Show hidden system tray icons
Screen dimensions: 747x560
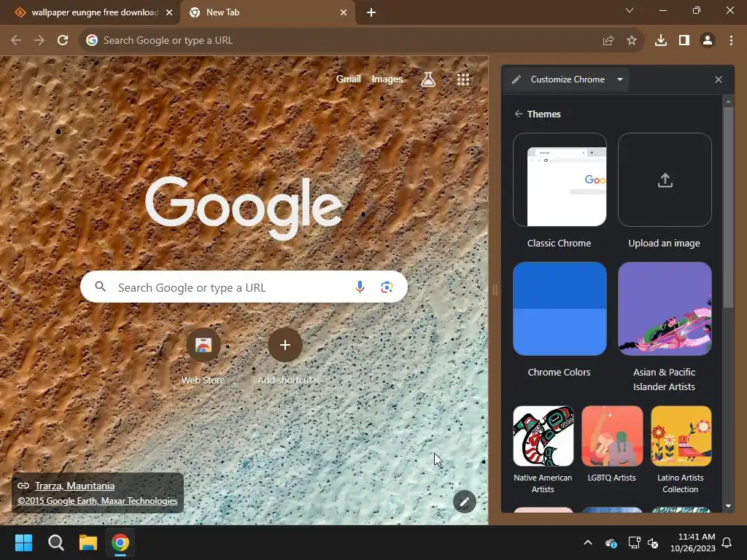[588, 542]
